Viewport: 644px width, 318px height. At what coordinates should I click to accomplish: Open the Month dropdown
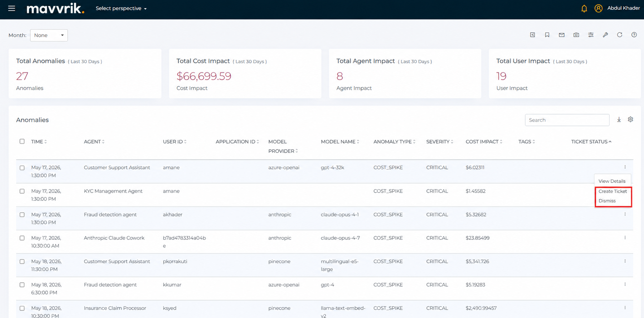coord(49,35)
